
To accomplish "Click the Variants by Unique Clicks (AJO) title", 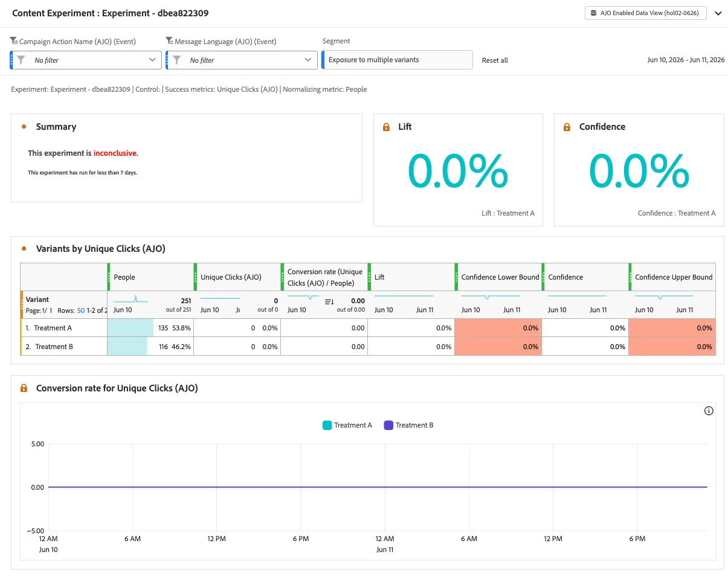I will [x=101, y=248].
